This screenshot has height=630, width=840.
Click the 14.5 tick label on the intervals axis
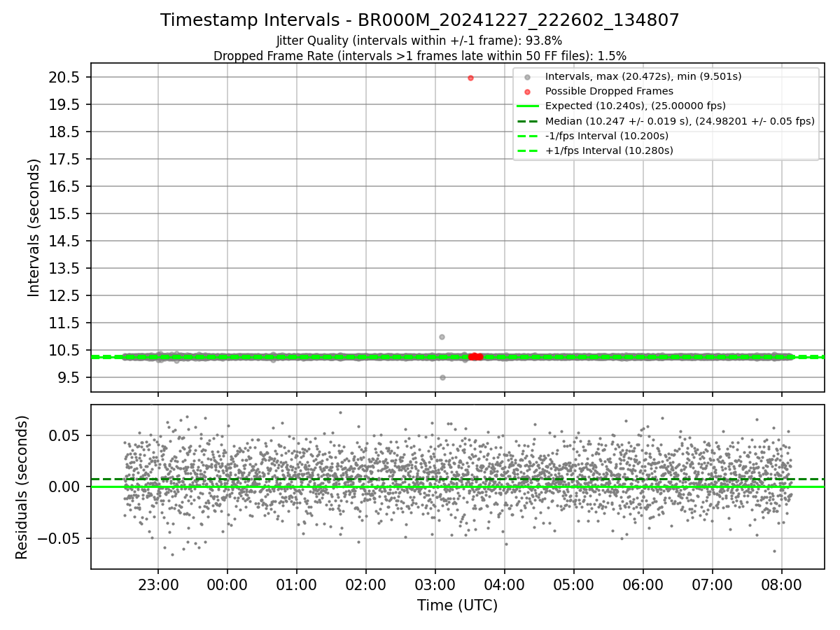pos(64,241)
